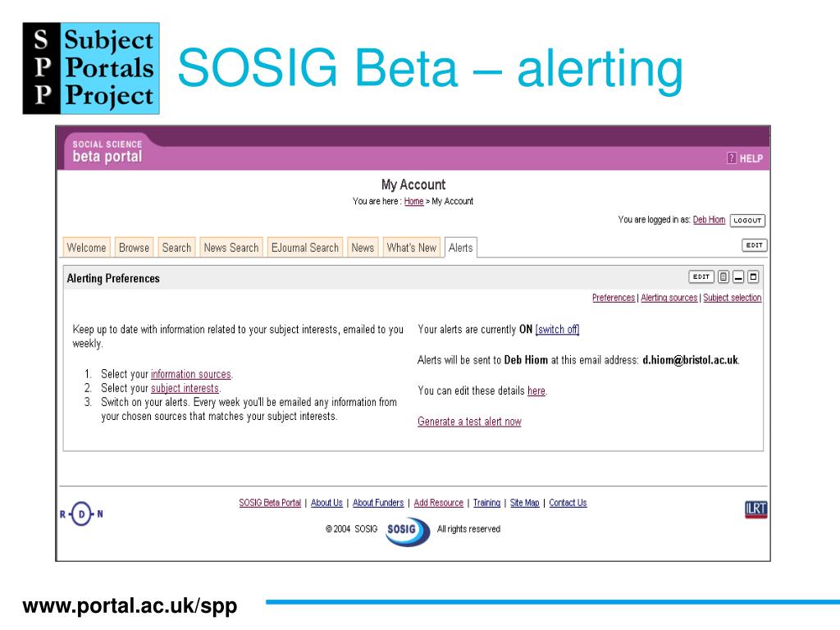The width and height of the screenshot is (840, 630).
Task: Open the Deb Hiom user profile link
Action: (x=709, y=220)
